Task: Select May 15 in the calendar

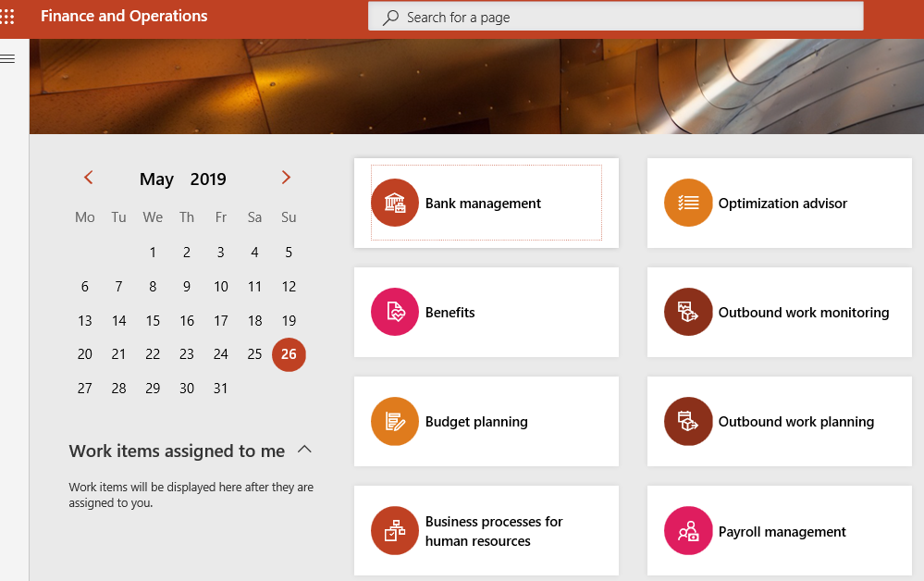Action: click(x=153, y=321)
